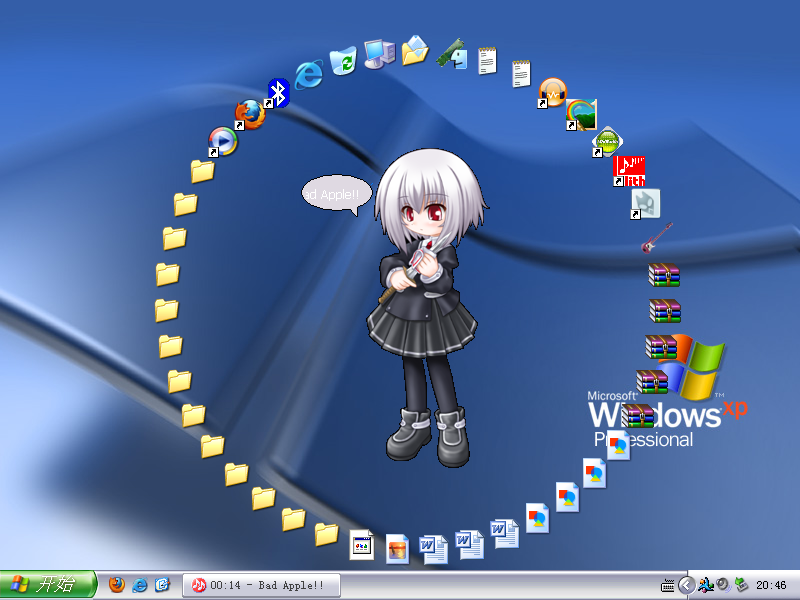
Task: Select the pink electric guitar icon
Action: click(657, 238)
